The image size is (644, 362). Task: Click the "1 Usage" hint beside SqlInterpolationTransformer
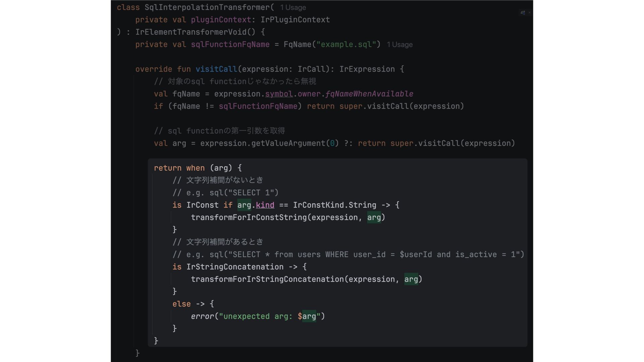pos(293,8)
